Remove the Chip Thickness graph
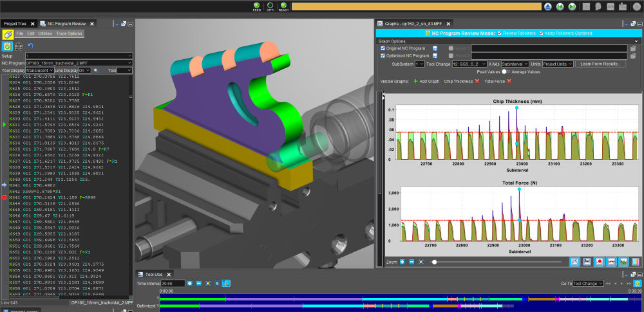Image resolution: width=644 pixels, height=312 pixels. (477, 81)
